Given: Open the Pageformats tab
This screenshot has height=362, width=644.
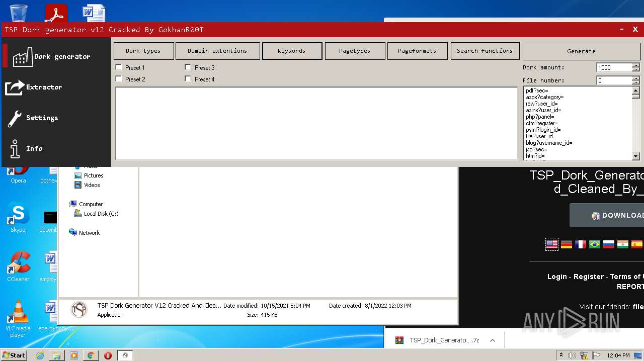Looking at the screenshot, I should coord(417,51).
